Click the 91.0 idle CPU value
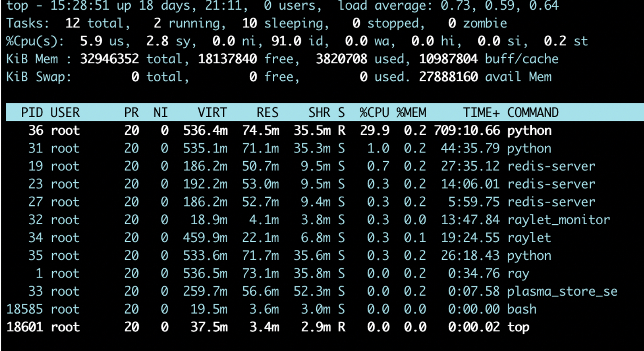Screen dimensions: 644x351 [x=286, y=41]
